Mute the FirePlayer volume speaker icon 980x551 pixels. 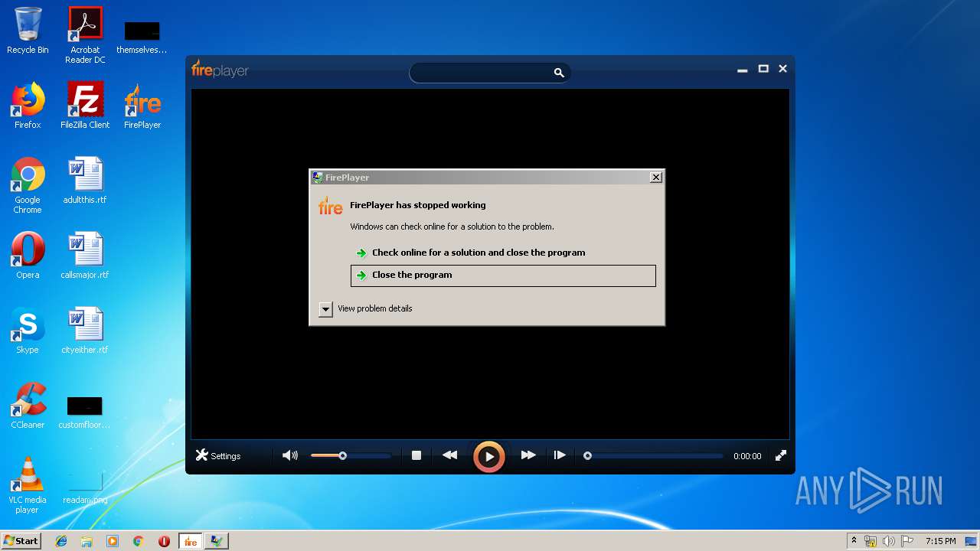(x=290, y=455)
